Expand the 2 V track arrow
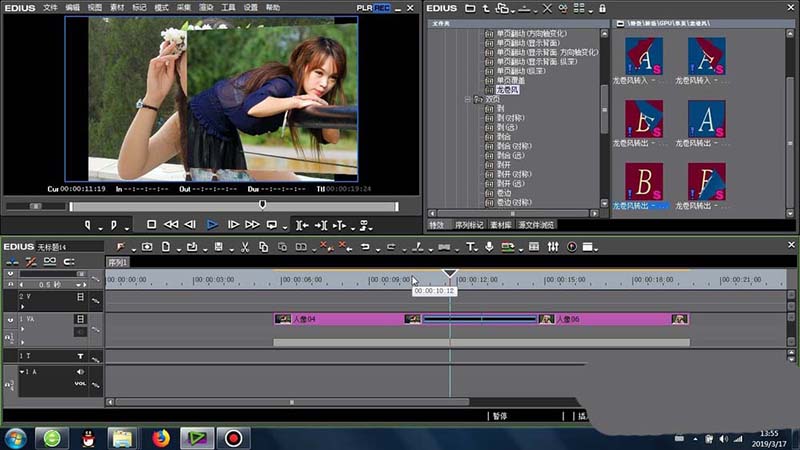 point(22,307)
